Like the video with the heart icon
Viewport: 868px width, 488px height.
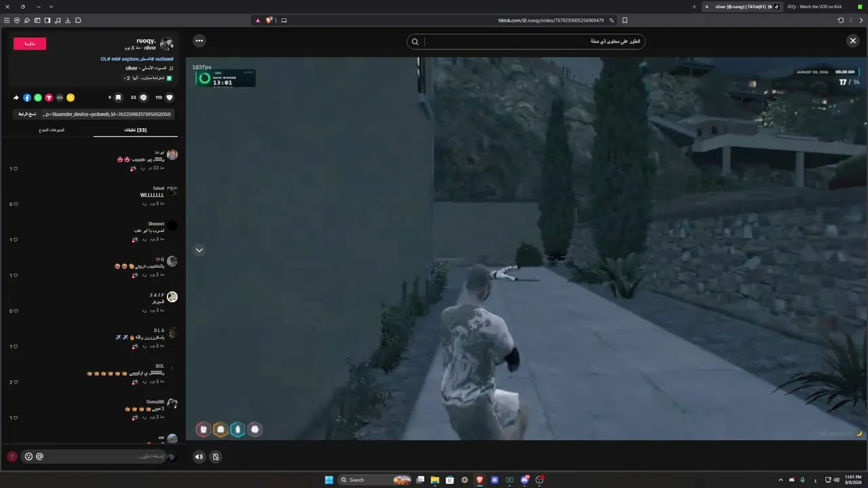click(x=170, y=98)
